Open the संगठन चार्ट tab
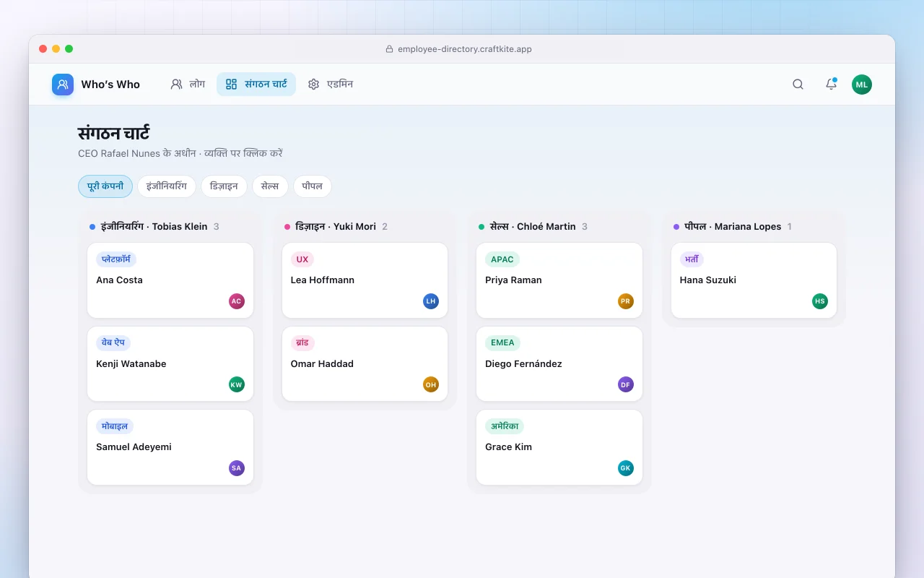 pyautogui.click(x=256, y=84)
